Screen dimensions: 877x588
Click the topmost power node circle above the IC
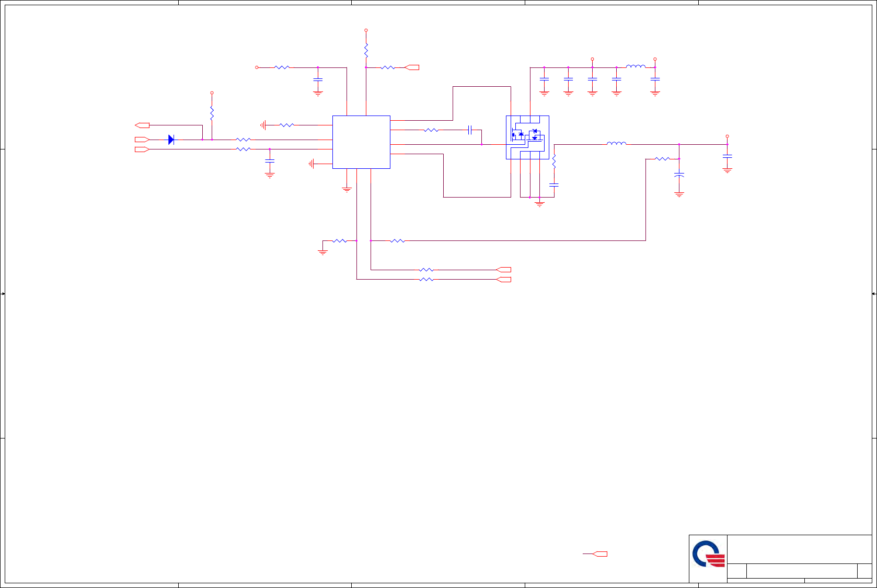366,30
